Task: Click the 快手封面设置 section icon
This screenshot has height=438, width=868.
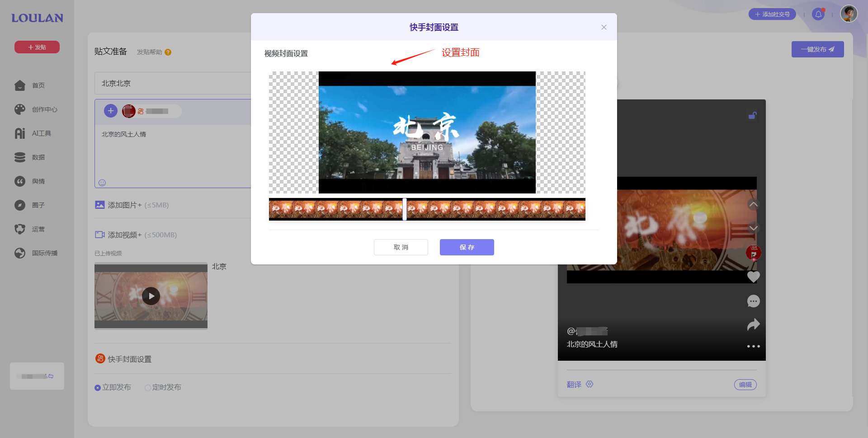Action: point(100,358)
